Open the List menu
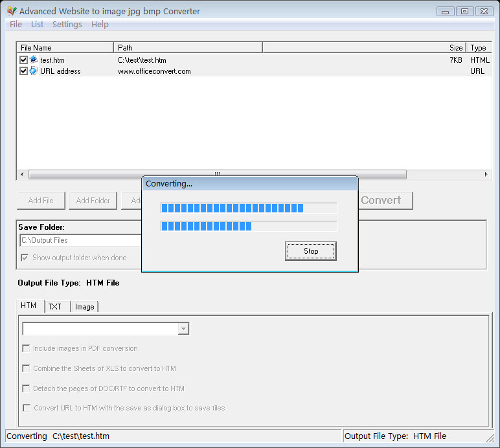The height and width of the screenshot is (448, 500). pos(37,24)
